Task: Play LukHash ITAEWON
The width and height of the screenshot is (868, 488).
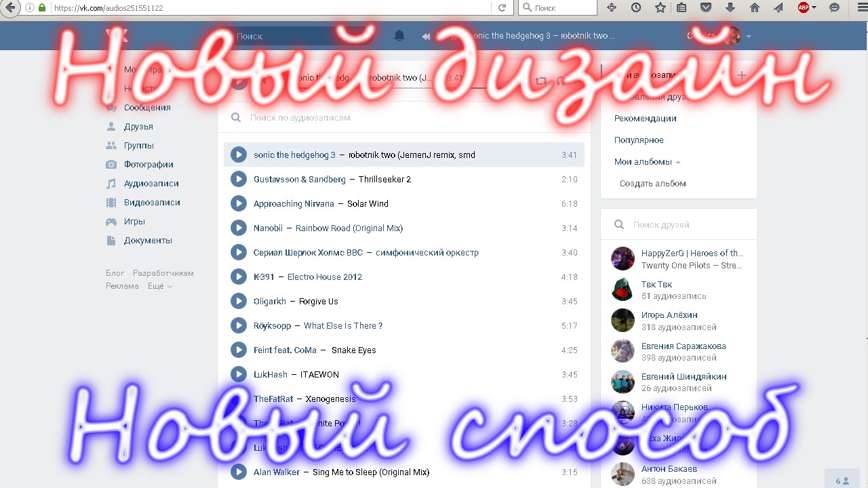Action: [239, 374]
